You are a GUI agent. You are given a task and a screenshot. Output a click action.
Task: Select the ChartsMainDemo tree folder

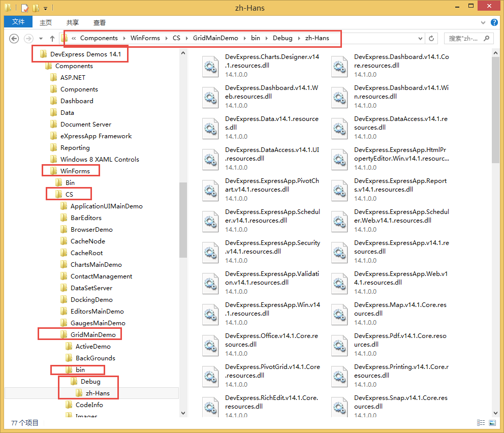96,265
